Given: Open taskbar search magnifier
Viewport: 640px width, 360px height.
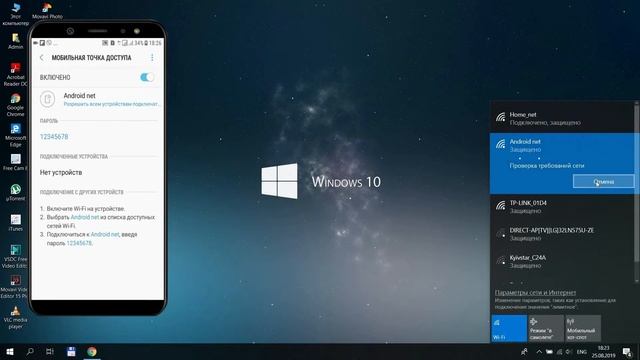Looking at the screenshot, I should coord(30,351).
